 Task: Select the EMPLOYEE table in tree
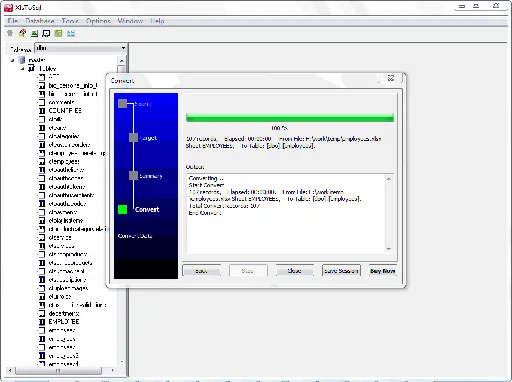coord(64,322)
